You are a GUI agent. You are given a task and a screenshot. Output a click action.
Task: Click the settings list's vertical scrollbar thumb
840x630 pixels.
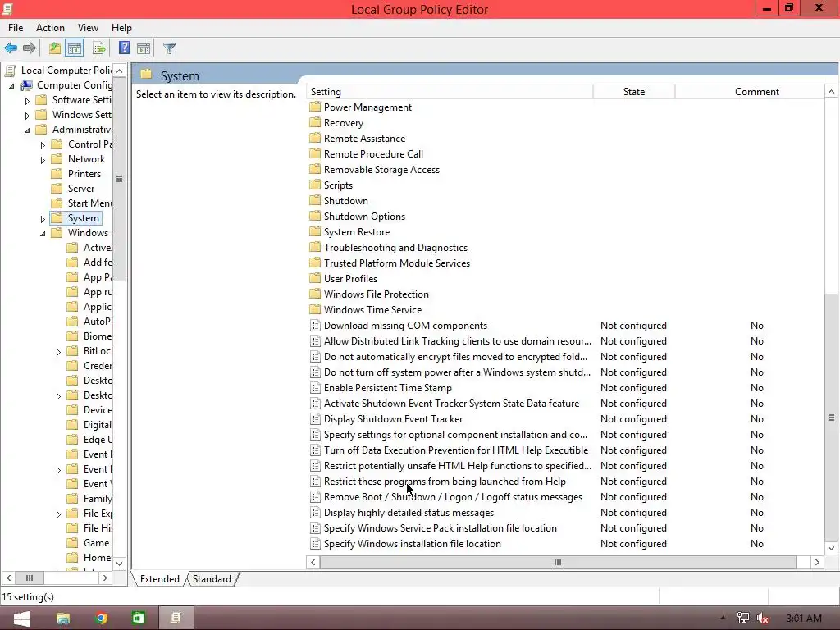[x=831, y=417]
